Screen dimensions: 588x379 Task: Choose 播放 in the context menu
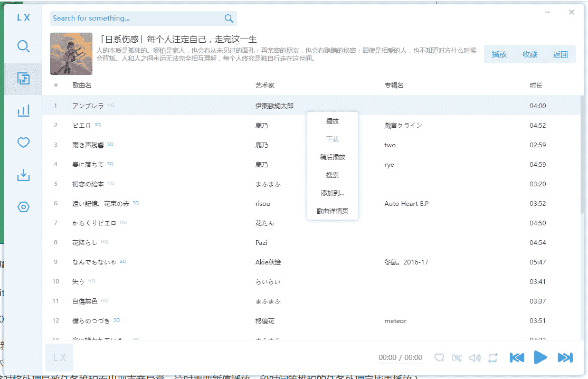(332, 121)
